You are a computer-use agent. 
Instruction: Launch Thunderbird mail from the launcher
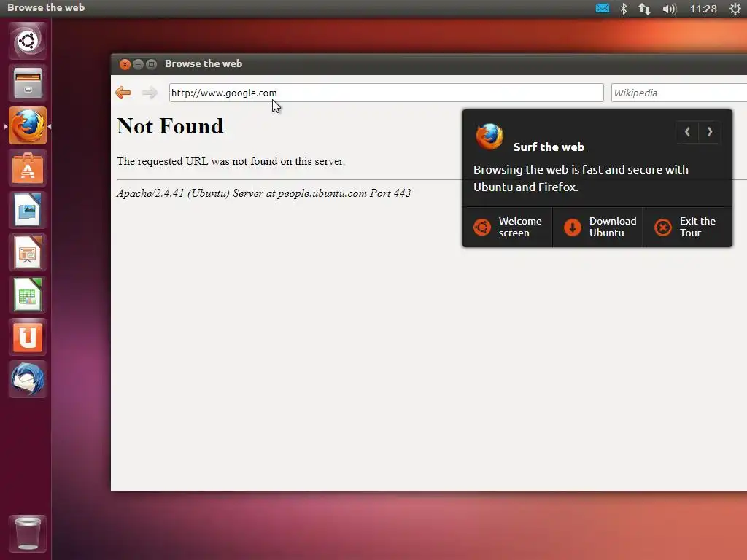coord(28,379)
